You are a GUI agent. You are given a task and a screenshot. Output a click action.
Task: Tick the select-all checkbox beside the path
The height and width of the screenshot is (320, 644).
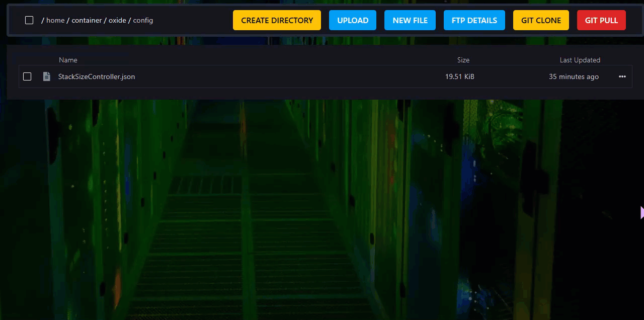point(29,20)
